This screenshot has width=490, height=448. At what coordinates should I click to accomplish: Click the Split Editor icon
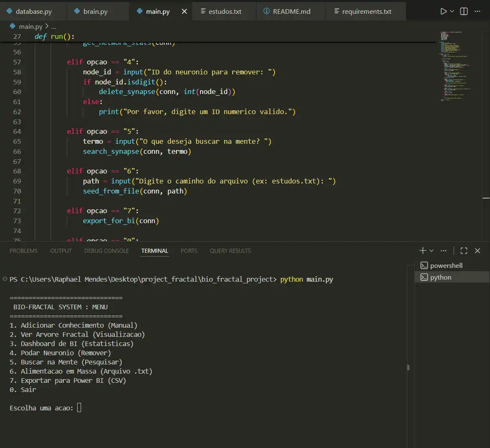click(x=464, y=11)
